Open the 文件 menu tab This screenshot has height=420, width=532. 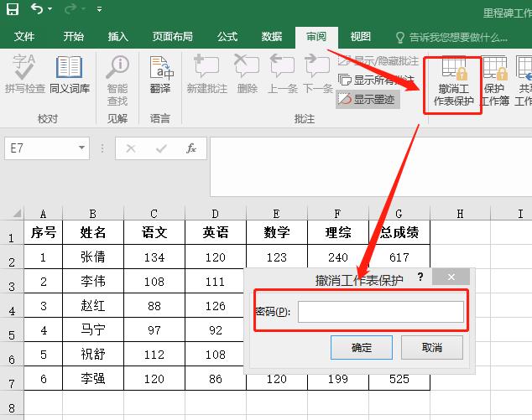24,36
